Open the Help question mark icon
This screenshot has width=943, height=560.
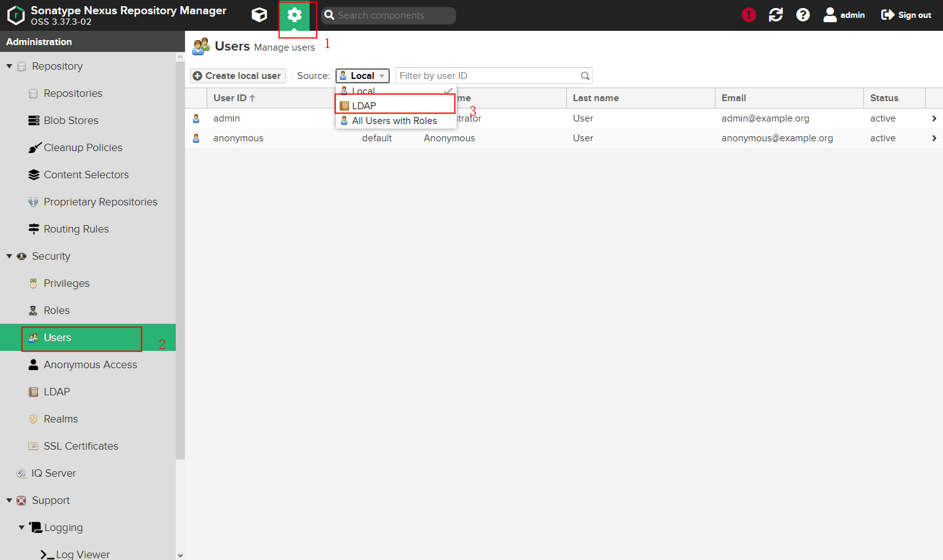pyautogui.click(x=803, y=15)
